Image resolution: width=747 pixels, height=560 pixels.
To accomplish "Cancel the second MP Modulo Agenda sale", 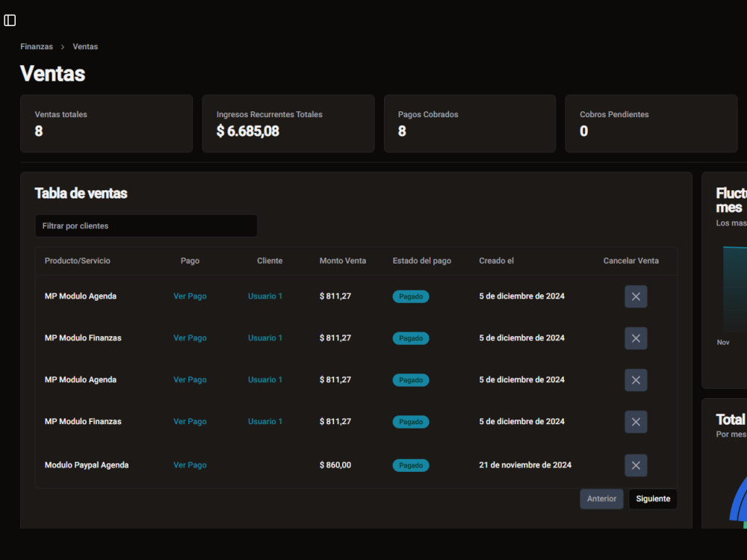I will tap(636, 380).
